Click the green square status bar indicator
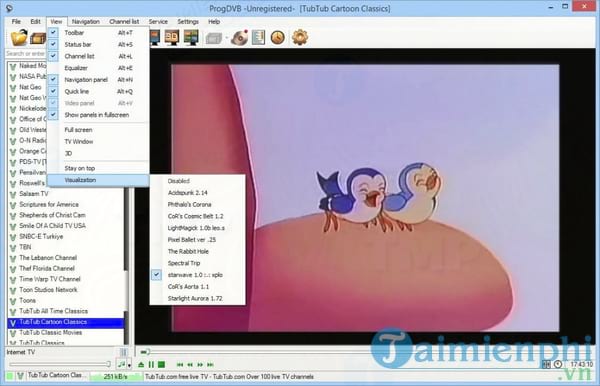Image resolution: width=600 pixels, height=386 pixels. coord(9,376)
